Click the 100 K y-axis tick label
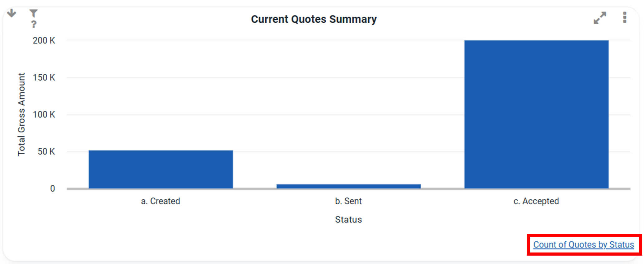 click(44, 114)
